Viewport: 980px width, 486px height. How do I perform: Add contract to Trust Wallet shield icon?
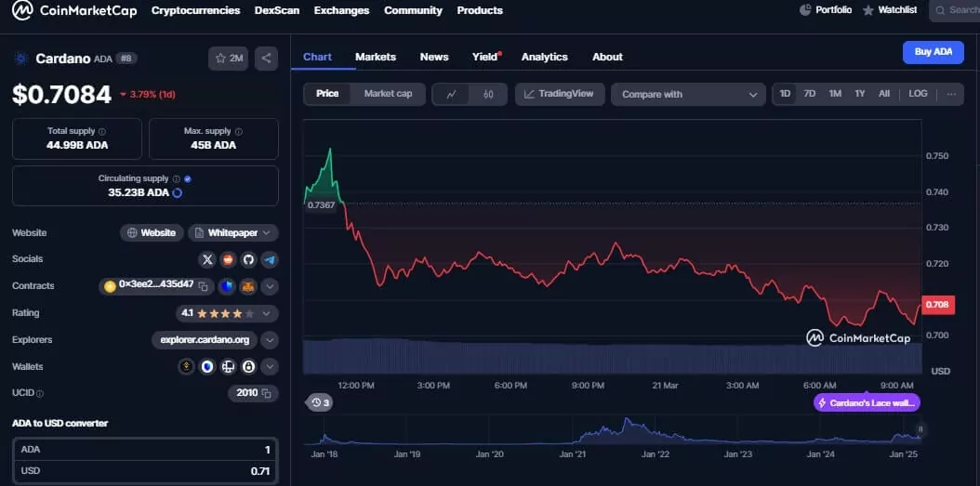(228, 286)
